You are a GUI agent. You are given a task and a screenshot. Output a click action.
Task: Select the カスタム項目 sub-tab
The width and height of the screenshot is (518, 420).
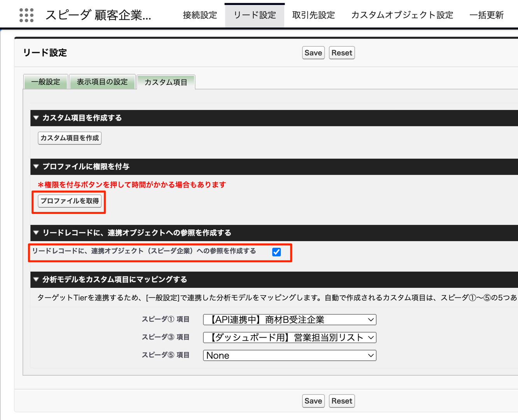coord(166,82)
